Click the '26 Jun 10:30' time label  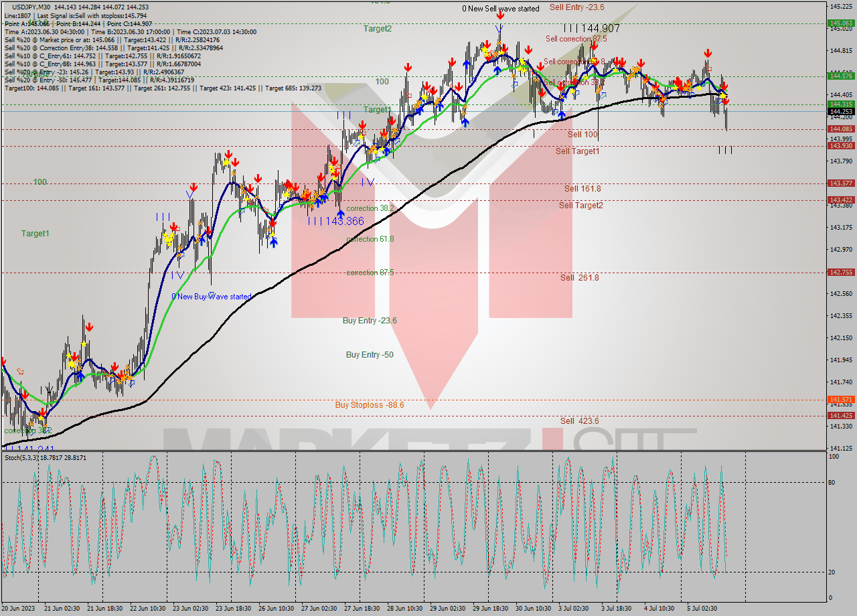277,609
